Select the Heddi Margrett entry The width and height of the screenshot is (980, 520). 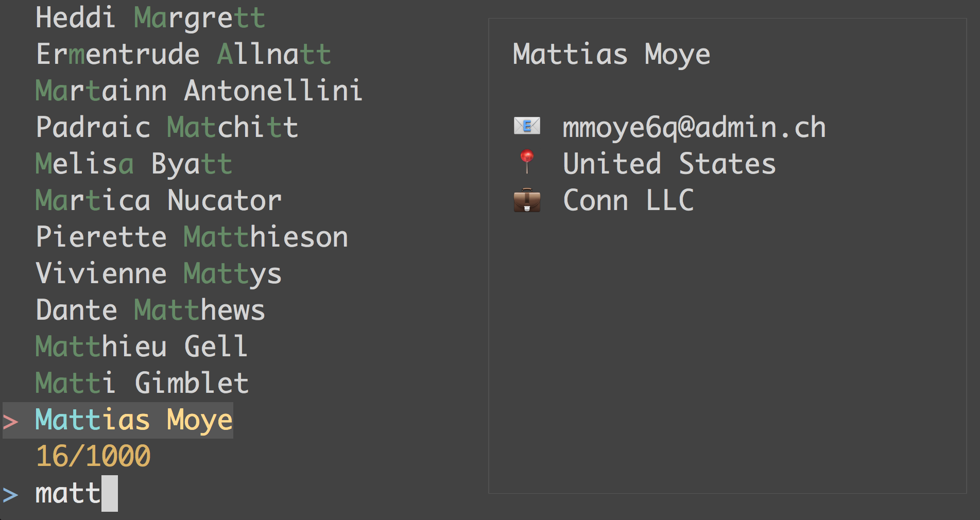coord(150,18)
